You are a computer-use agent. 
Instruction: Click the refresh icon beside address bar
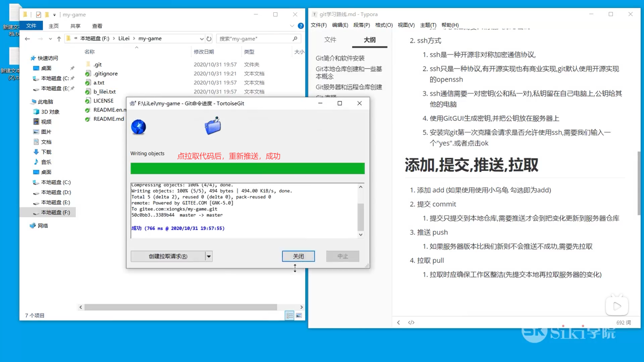(x=209, y=39)
